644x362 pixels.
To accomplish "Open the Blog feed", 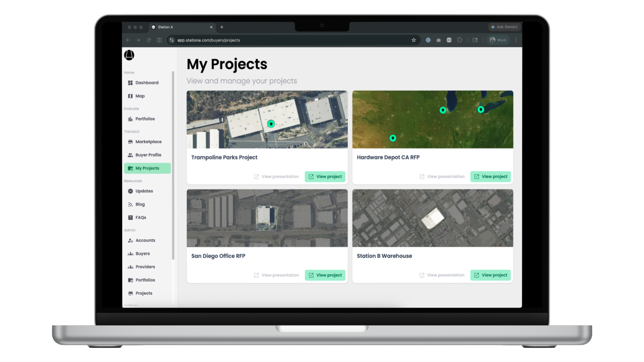I will click(140, 204).
